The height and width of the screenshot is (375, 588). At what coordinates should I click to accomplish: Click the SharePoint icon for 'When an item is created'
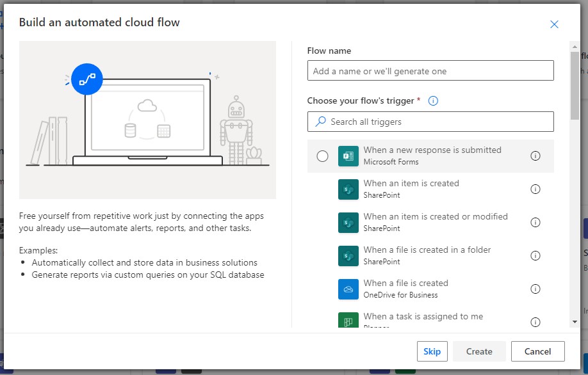348,189
